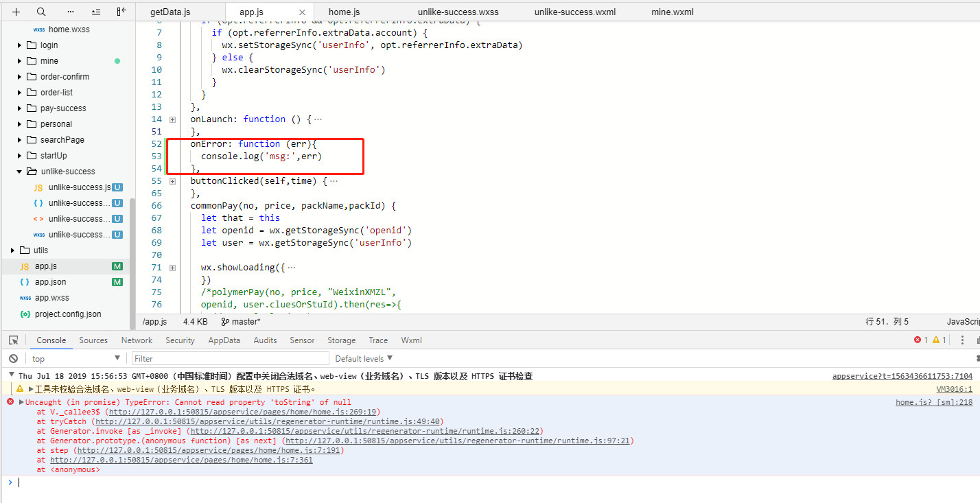Click the new file plus icon
Screen dimensions: 980x503
click(16, 12)
